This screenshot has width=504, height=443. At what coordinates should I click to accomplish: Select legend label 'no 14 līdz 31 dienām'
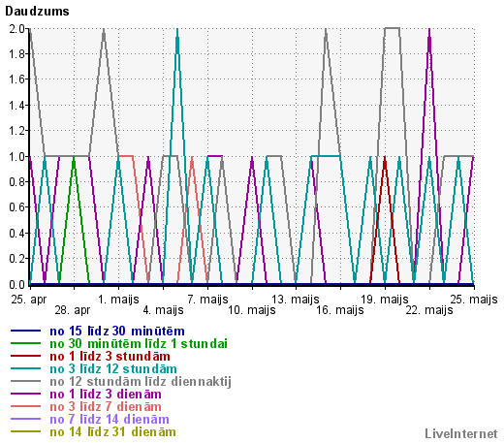click(112, 431)
